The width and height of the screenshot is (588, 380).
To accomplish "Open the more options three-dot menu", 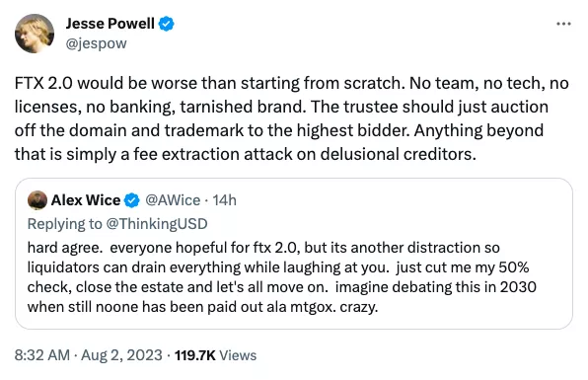I will click(563, 24).
